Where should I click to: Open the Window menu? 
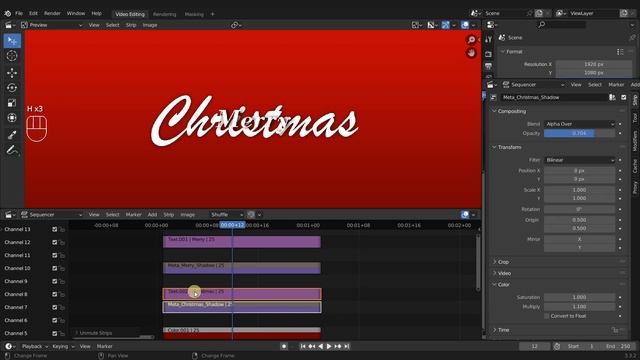tap(76, 13)
